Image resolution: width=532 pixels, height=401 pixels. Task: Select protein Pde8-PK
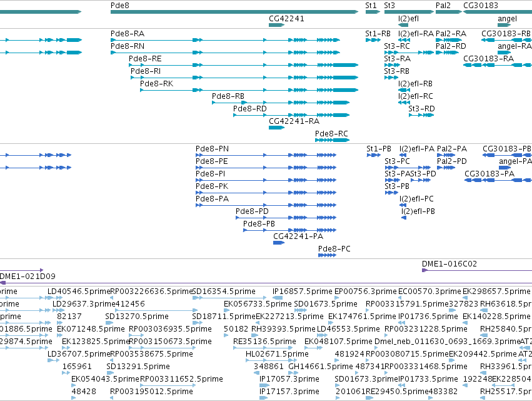point(266,193)
